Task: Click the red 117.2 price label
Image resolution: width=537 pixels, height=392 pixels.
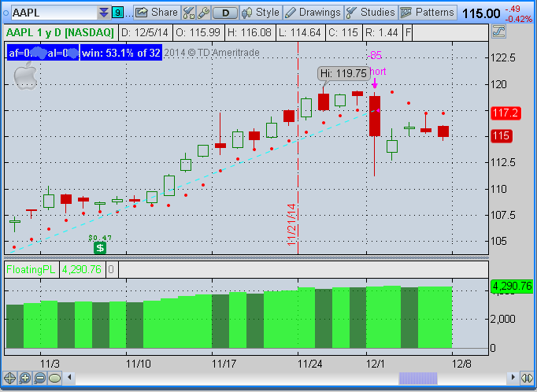Action: point(506,113)
